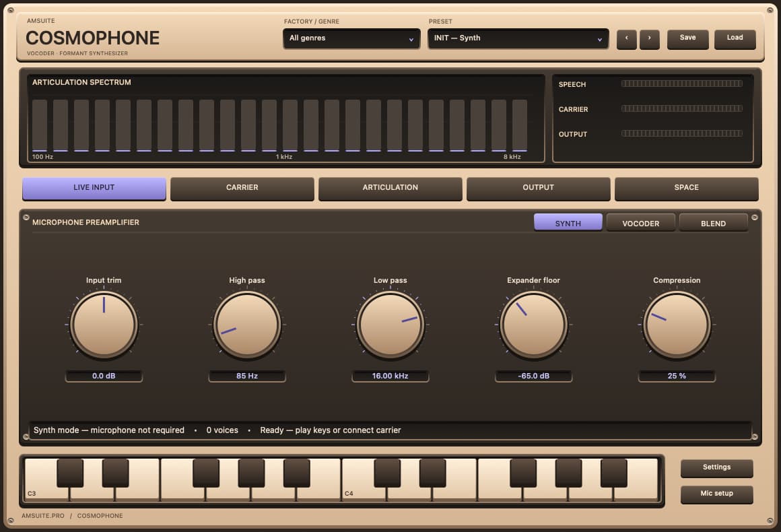Click the High pass knob

247,325
